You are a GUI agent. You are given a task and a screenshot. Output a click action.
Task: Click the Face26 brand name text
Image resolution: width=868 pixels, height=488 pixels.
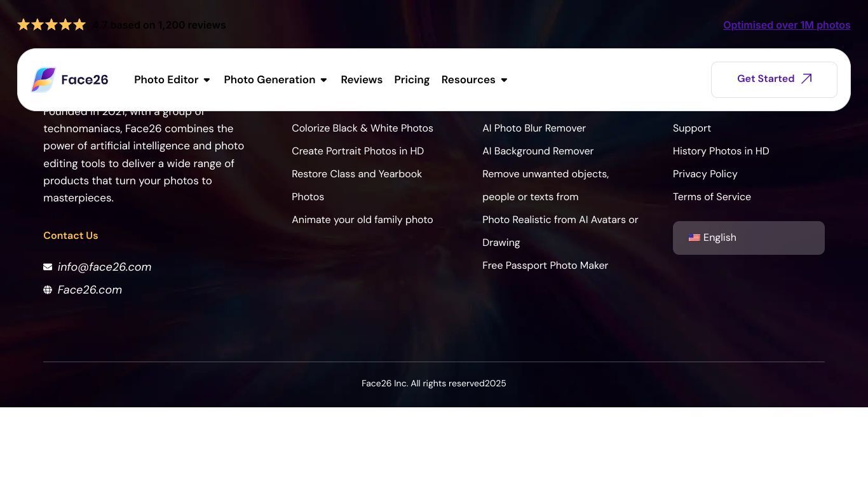(85, 79)
